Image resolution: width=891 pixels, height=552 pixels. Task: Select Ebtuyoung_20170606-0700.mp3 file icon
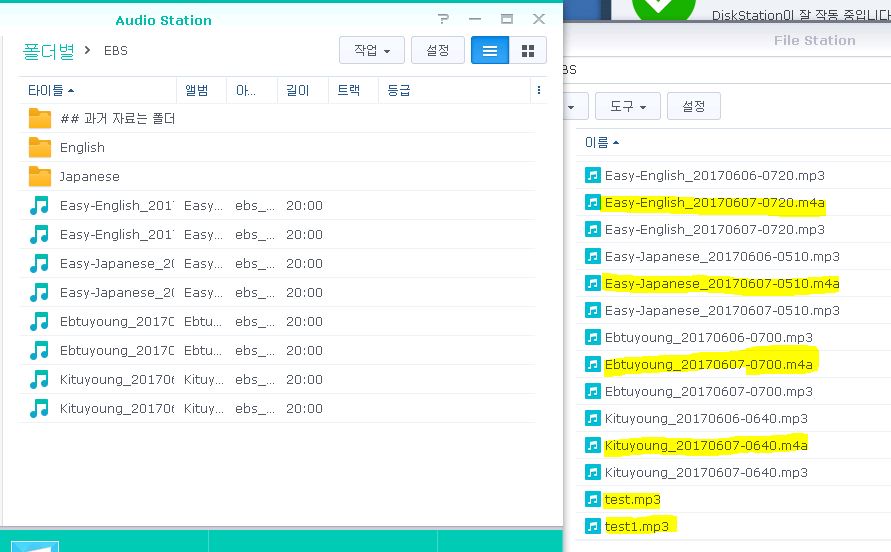[x=593, y=337]
